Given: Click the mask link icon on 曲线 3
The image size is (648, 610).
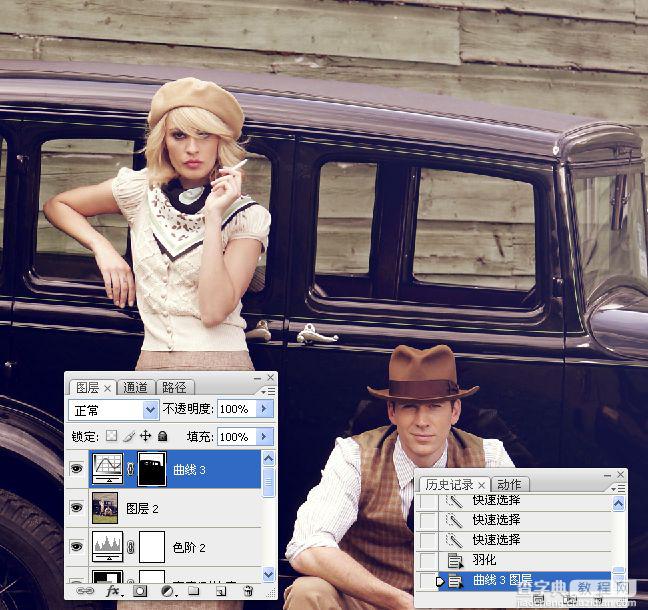Looking at the screenshot, I should tap(131, 469).
